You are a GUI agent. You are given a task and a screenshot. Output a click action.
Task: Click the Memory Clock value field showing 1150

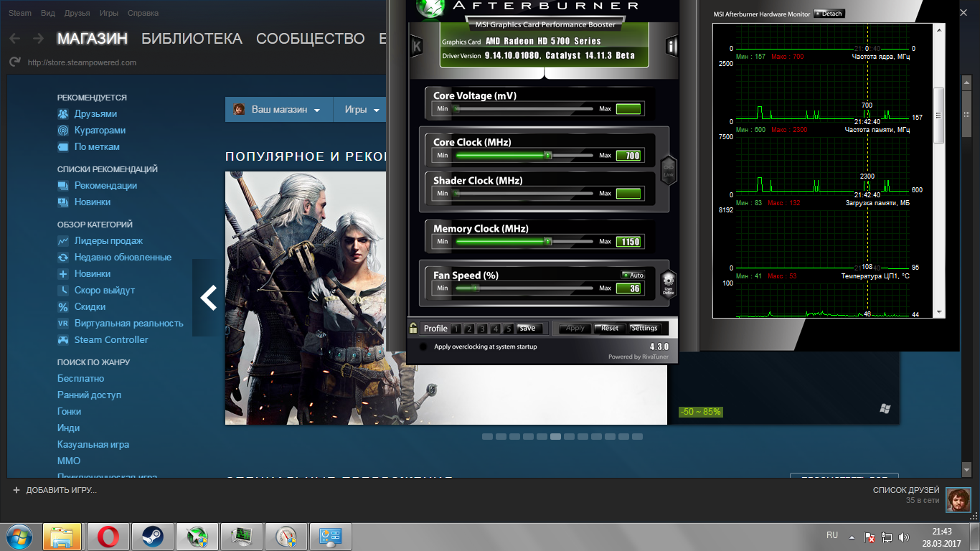coord(628,242)
